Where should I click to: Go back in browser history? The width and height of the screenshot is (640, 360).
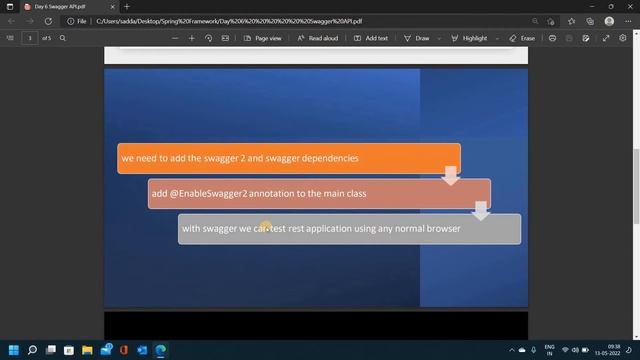[x=11, y=21]
